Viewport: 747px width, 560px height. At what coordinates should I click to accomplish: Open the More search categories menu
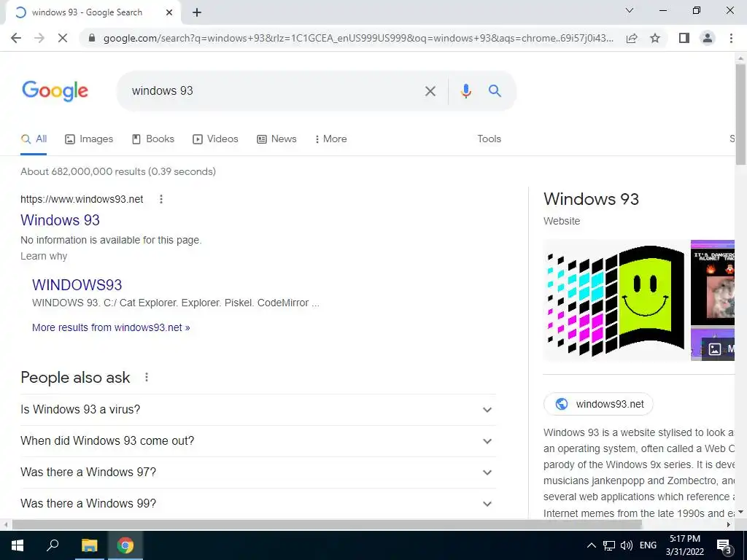pos(330,139)
